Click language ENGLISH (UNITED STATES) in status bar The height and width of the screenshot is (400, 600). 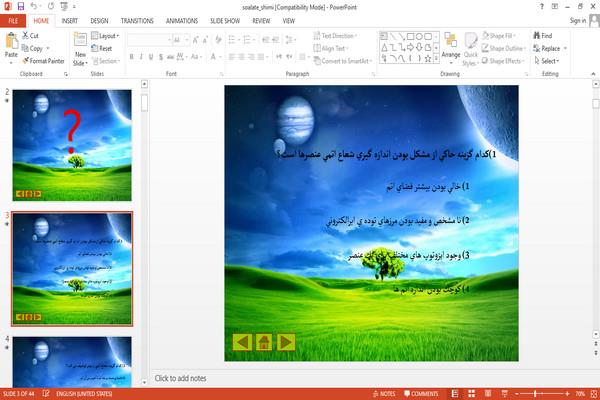(x=84, y=394)
